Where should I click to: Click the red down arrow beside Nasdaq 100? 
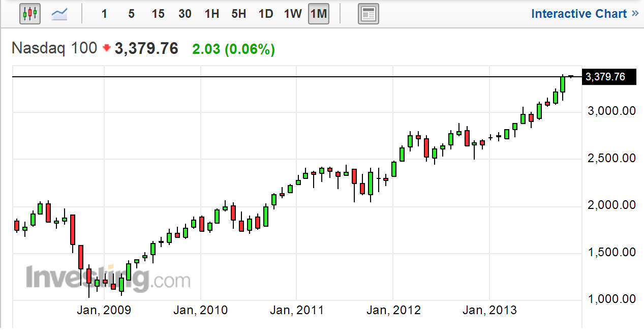pos(106,48)
